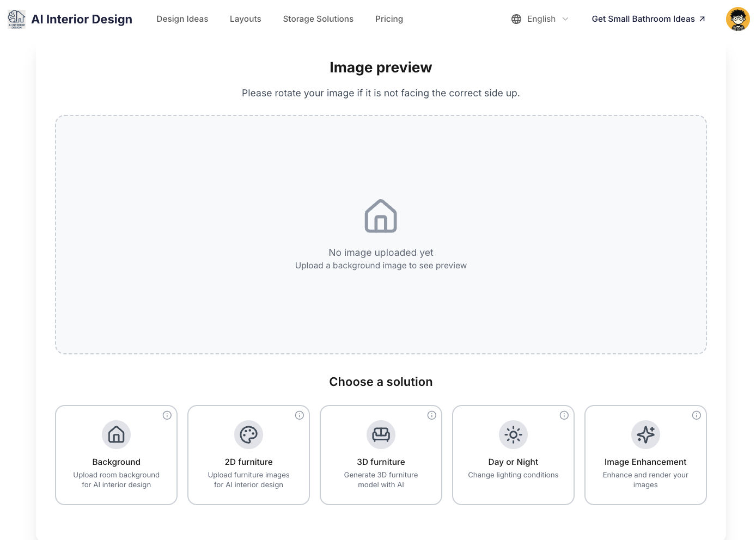
Task: Show info for the Background solution
Action: pos(167,415)
